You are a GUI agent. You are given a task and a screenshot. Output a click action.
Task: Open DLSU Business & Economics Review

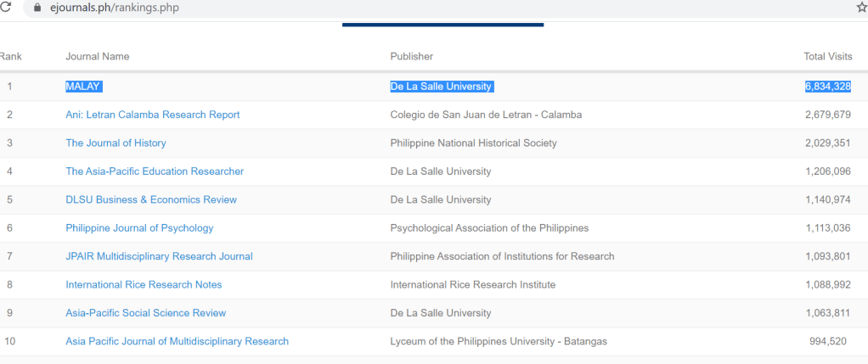pos(151,199)
